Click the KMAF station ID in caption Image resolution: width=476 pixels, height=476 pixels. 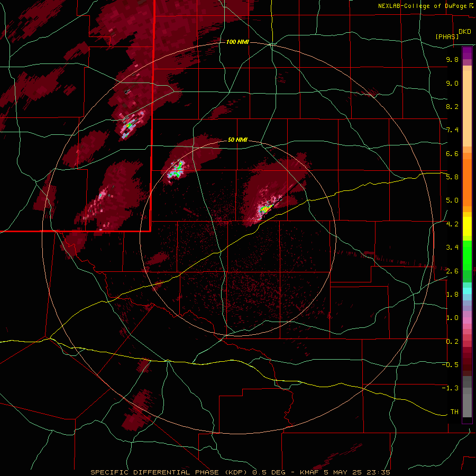309,472
